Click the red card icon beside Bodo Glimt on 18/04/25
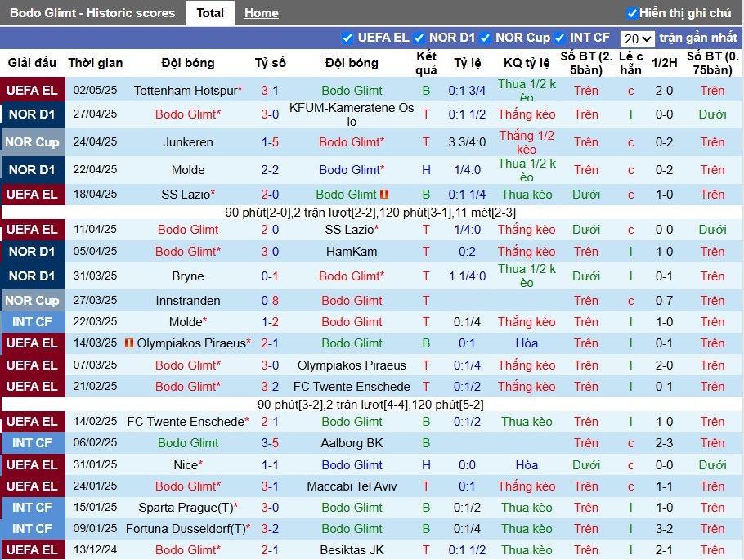This screenshot has width=744, height=560. 384,194
